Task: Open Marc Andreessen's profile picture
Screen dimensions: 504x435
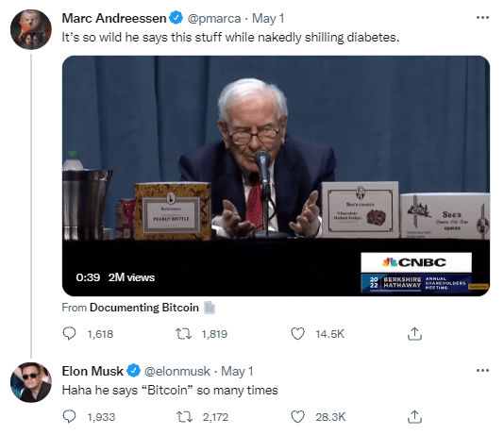Action: (31, 29)
